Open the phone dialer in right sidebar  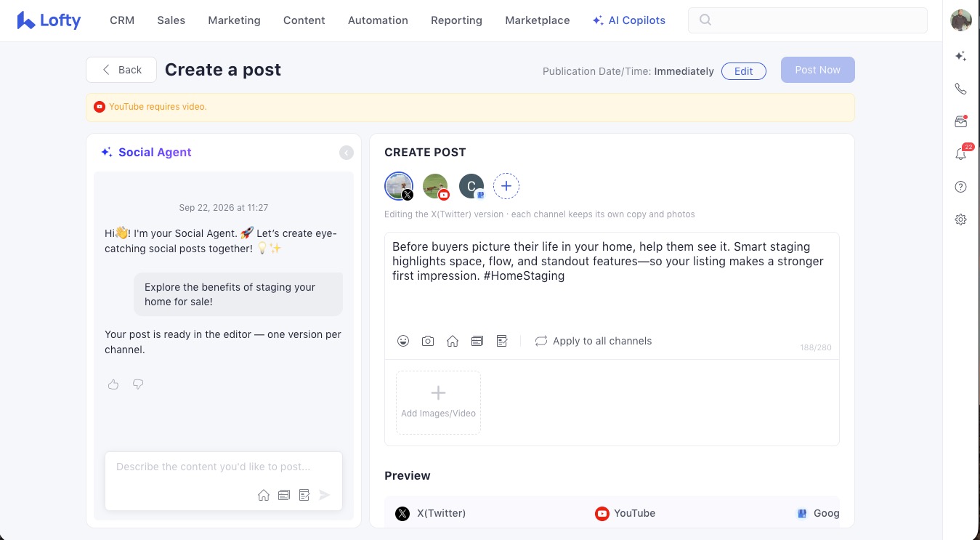point(960,89)
